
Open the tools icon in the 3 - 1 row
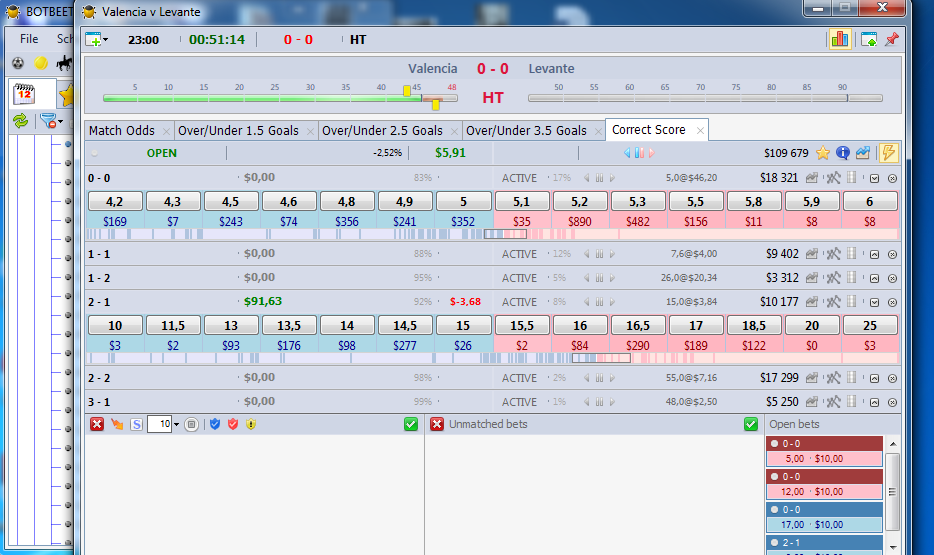click(x=833, y=402)
